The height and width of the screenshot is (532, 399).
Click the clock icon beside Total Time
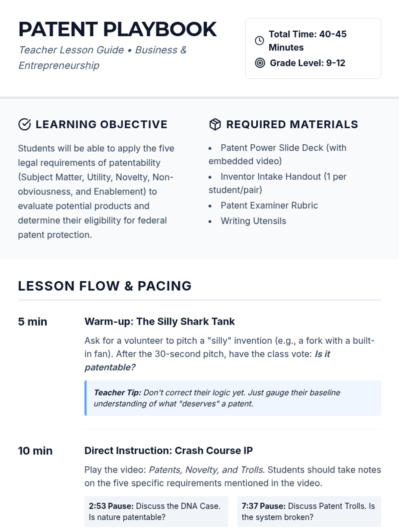click(x=259, y=41)
